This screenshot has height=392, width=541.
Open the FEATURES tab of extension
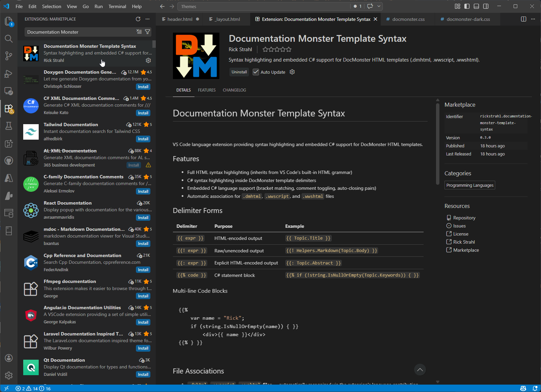pos(207,90)
